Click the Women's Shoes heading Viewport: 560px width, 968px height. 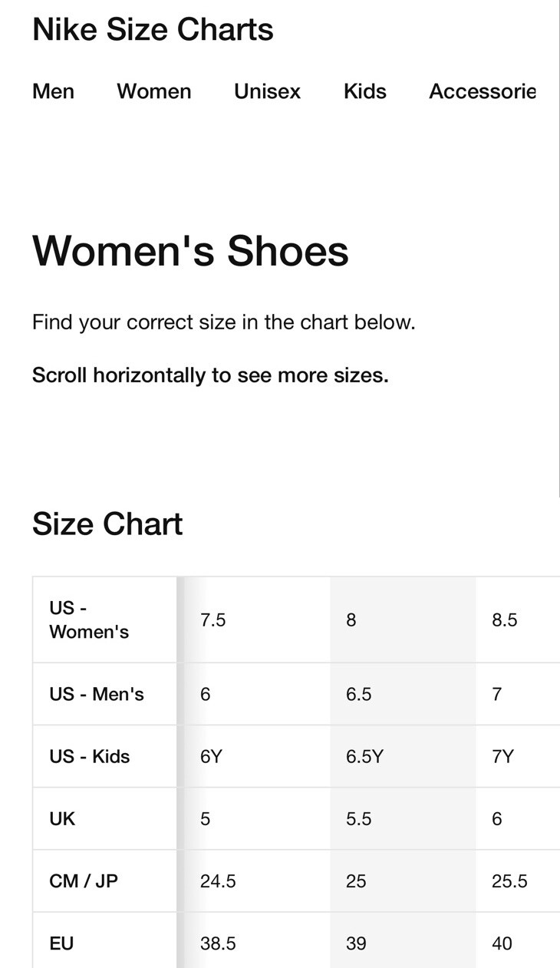click(190, 250)
